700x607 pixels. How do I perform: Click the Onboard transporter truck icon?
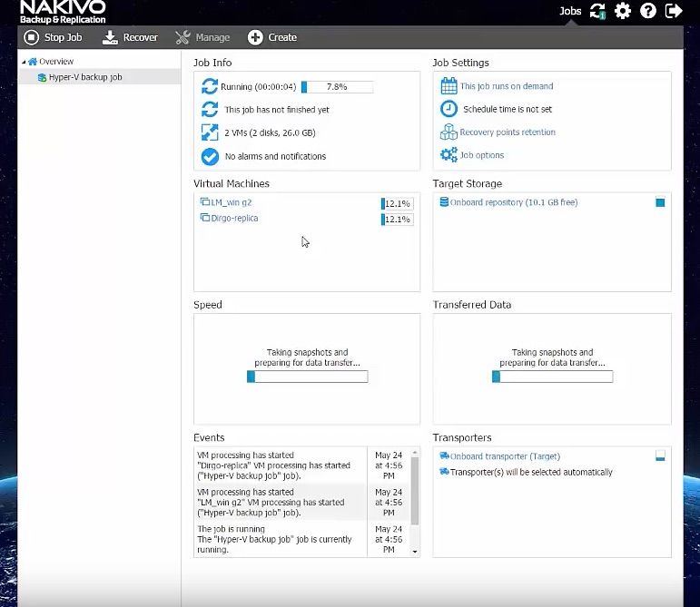click(444, 455)
